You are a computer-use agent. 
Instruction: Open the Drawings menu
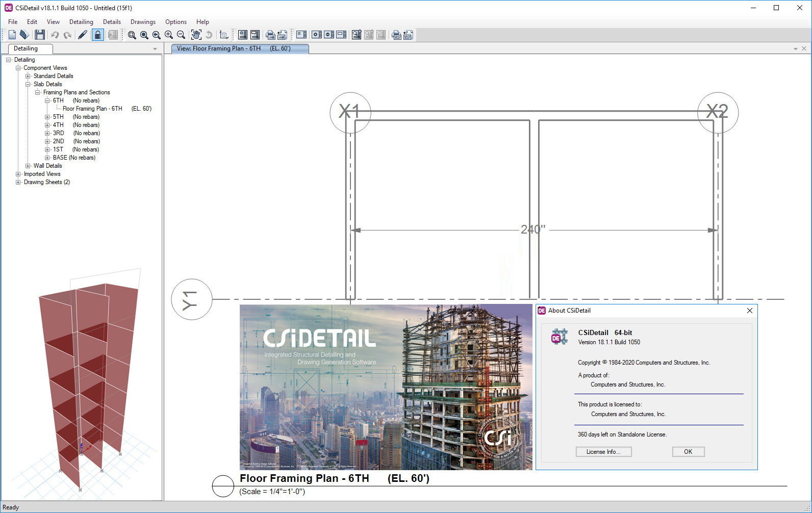pos(143,22)
